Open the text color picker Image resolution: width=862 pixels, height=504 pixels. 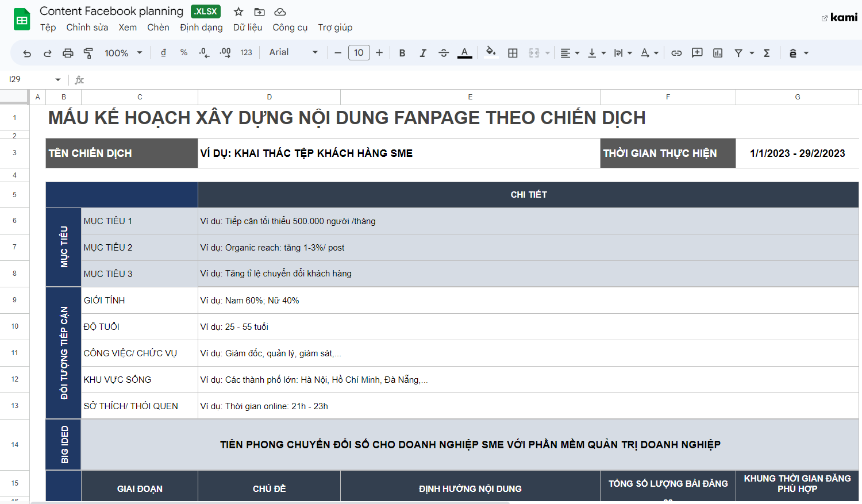coord(464,53)
